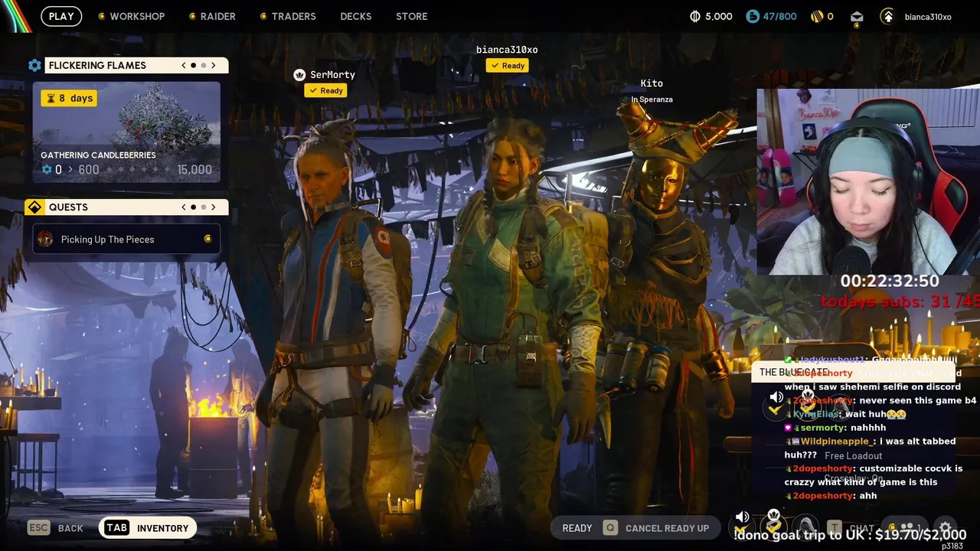Select the Kito player name
The height and width of the screenshot is (551, 980).
[x=652, y=83]
